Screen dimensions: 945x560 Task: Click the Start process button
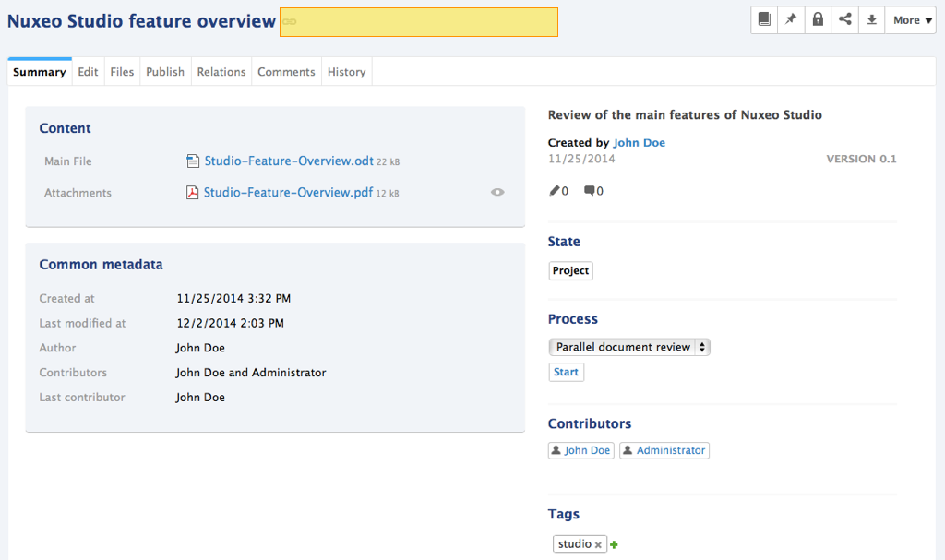566,372
